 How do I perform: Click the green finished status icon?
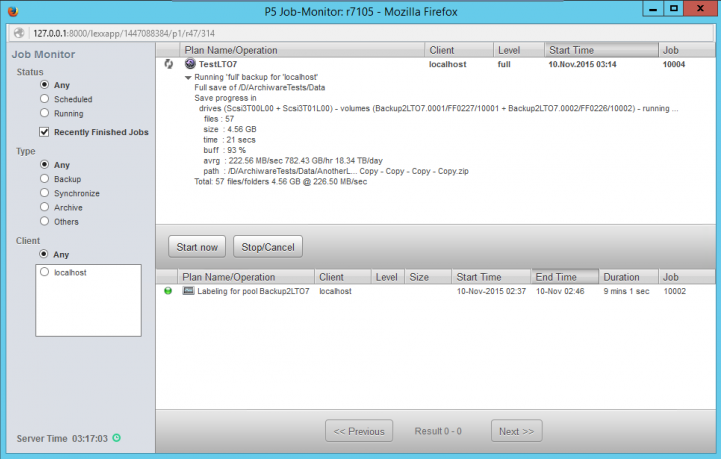pos(168,291)
